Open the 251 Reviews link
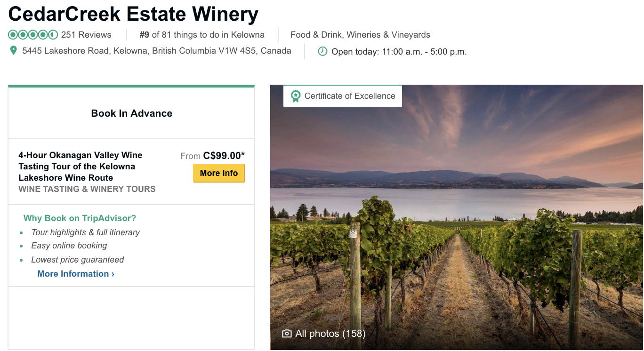644x351 pixels. coord(86,35)
